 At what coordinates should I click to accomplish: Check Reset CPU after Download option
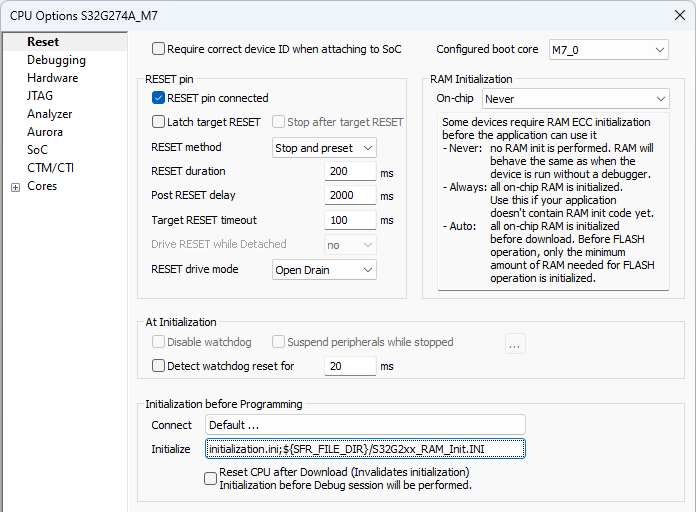[x=210, y=479]
